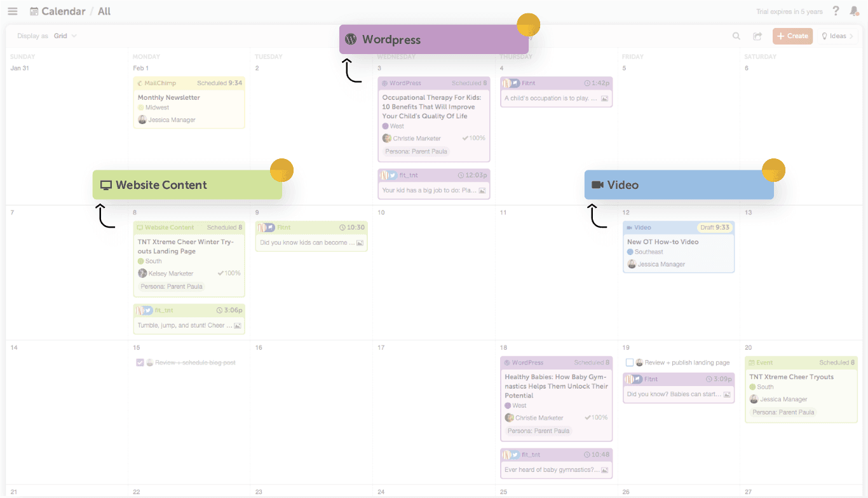Click the clock icon on Fitnt 10:30 post
This screenshot has height=498, width=868.
click(342, 227)
